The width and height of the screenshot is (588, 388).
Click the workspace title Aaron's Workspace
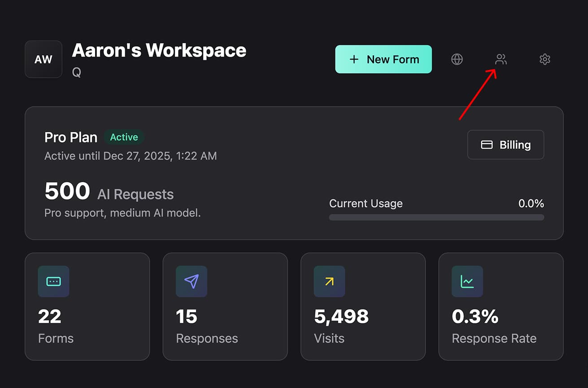(x=159, y=50)
